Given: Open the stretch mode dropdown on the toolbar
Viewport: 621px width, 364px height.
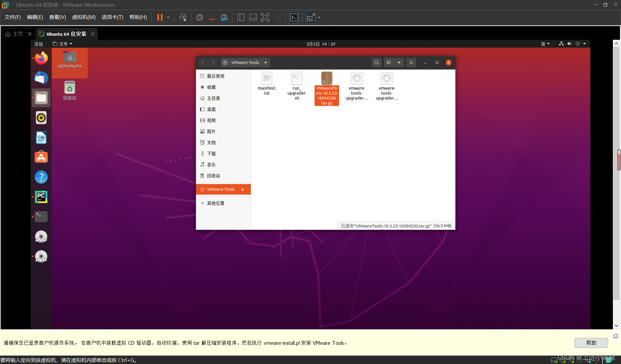Looking at the screenshot, I should pos(319,17).
